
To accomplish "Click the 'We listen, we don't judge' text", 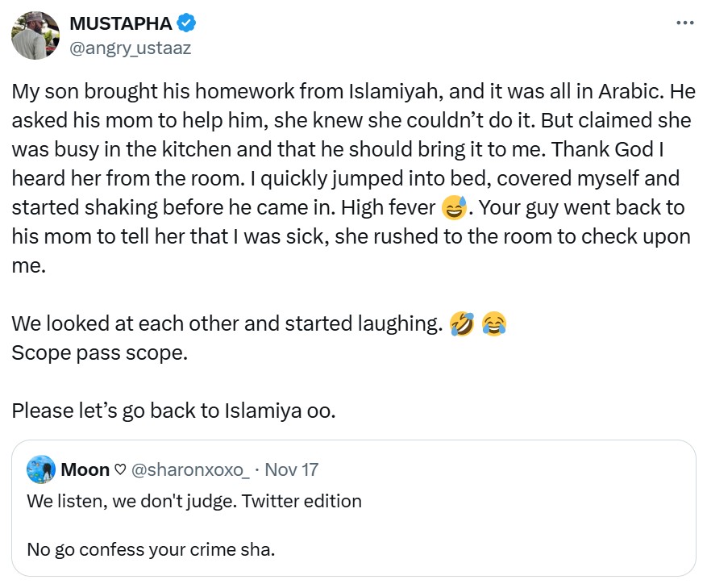I will (194, 501).
